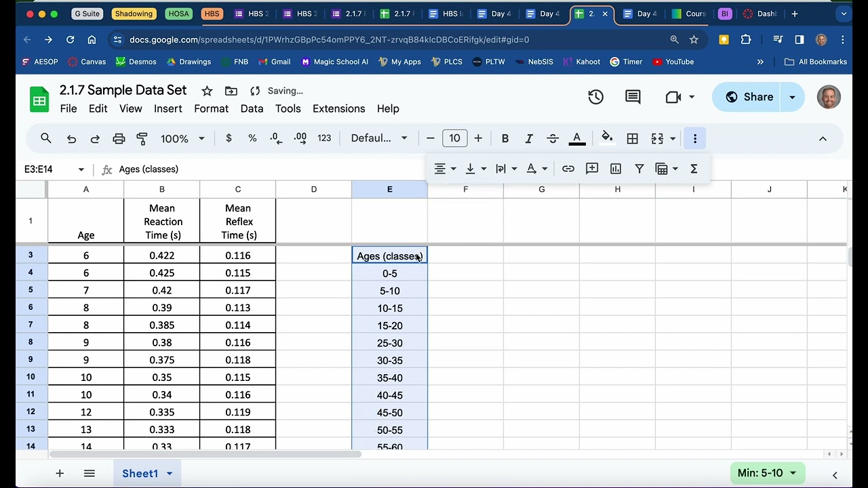Open filter views dropdown
Image resolution: width=868 pixels, height=488 pixels.
pos(667,169)
